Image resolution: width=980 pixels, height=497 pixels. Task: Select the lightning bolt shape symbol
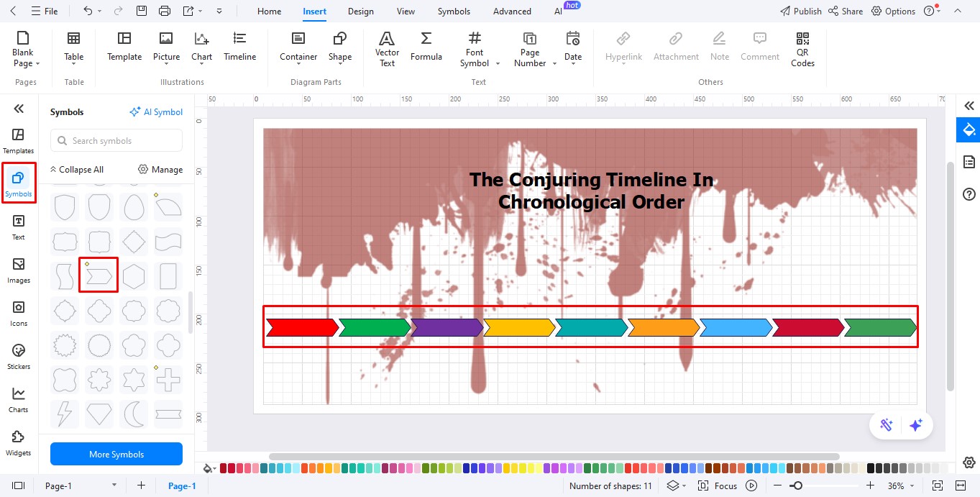tap(65, 414)
